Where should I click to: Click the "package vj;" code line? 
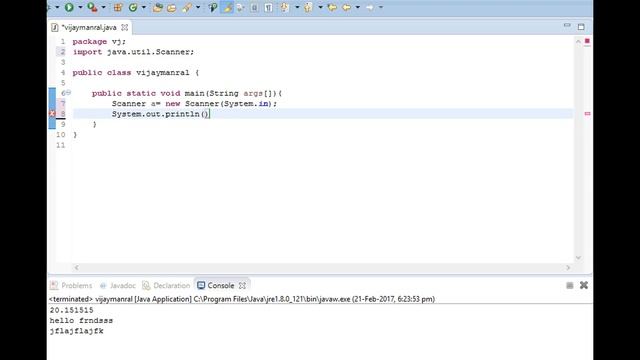click(x=99, y=42)
